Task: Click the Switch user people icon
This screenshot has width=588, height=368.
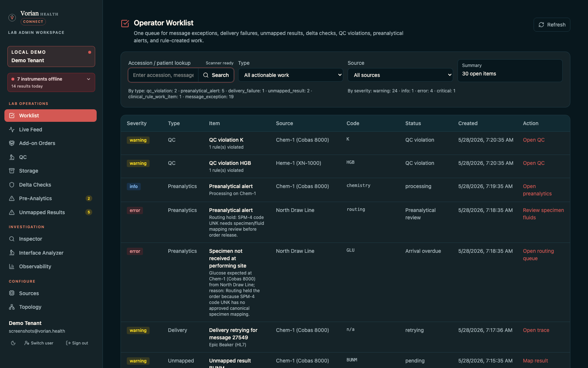Action: (x=27, y=343)
